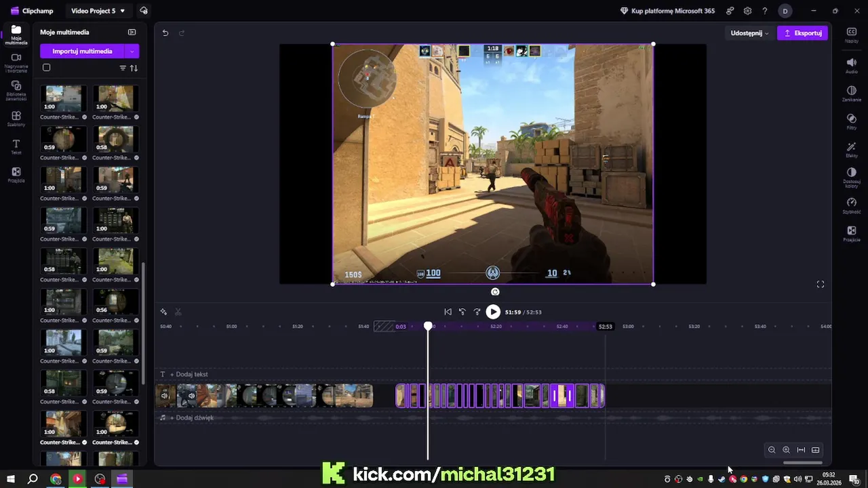Zoom in the timeline
The image size is (868, 488).
coord(786,450)
